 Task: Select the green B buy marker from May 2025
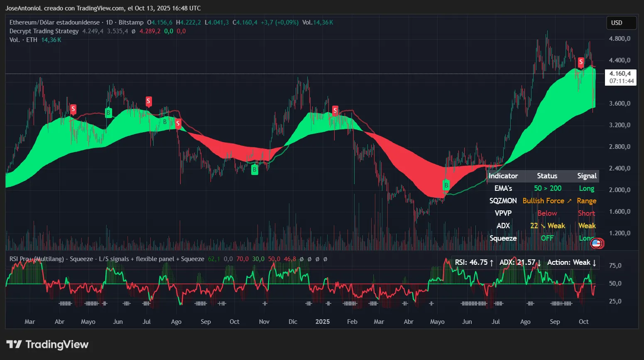click(x=446, y=186)
